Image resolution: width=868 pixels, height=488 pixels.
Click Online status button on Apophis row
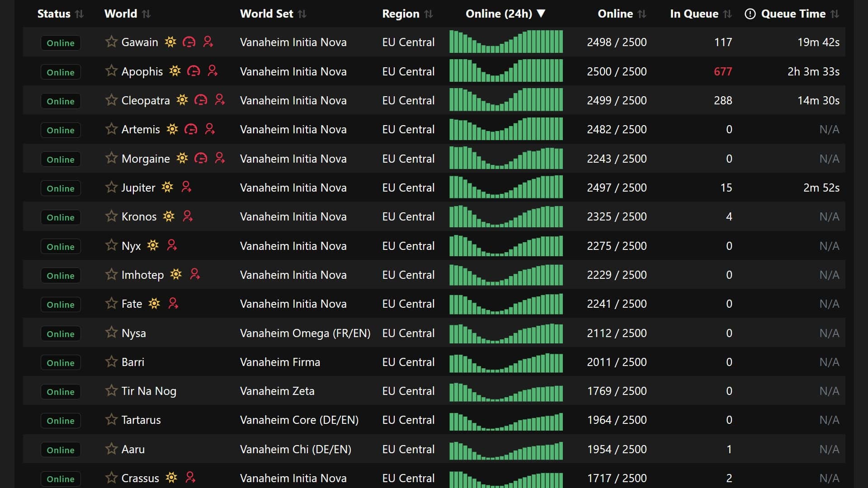coord(60,71)
